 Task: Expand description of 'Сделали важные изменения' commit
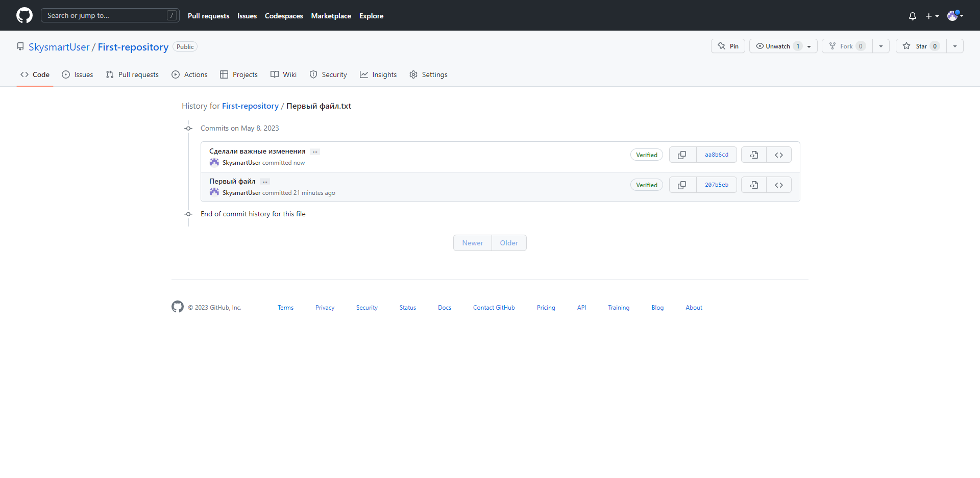tap(315, 152)
